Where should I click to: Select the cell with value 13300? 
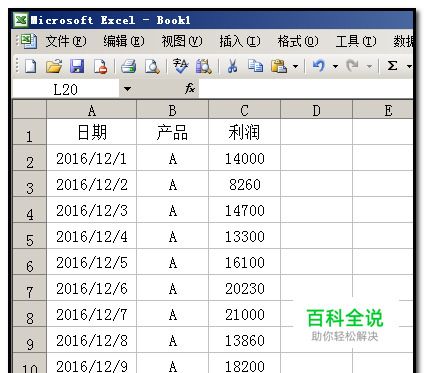pos(244,236)
